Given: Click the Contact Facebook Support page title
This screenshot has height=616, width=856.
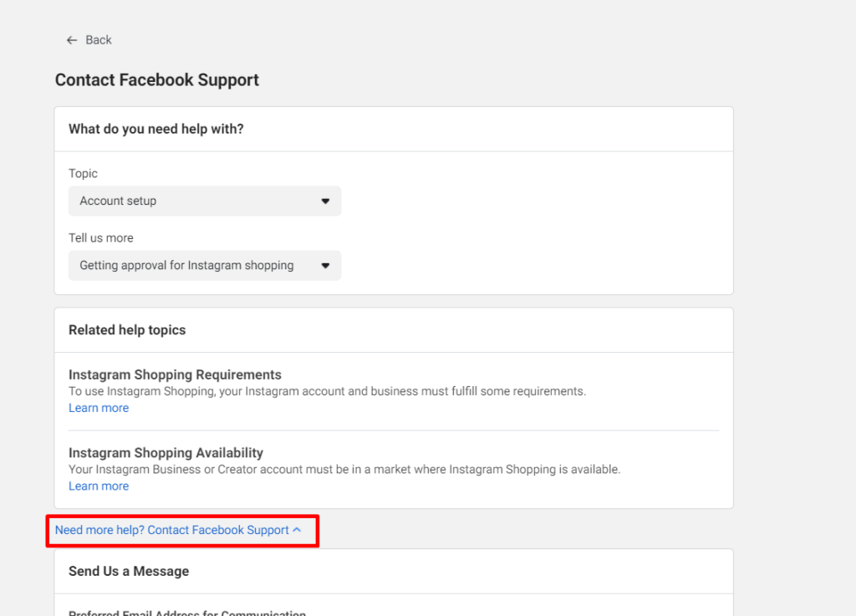Looking at the screenshot, I should (156, 79).
